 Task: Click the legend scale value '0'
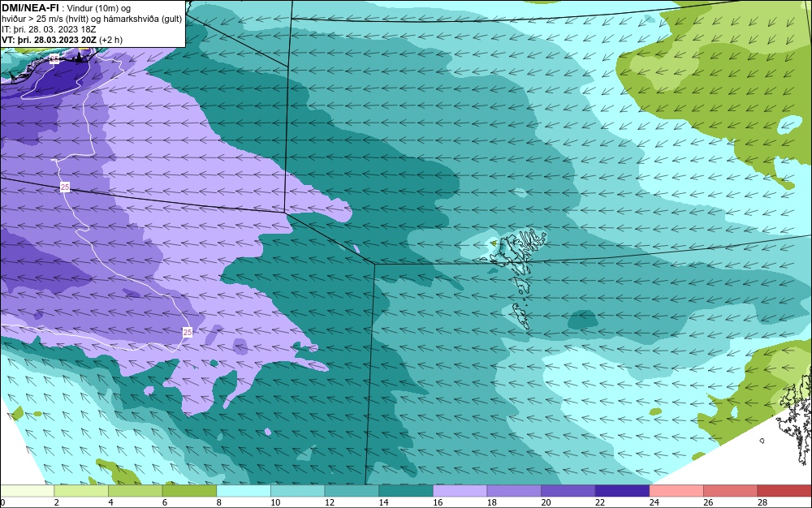(x=2, y=502)
